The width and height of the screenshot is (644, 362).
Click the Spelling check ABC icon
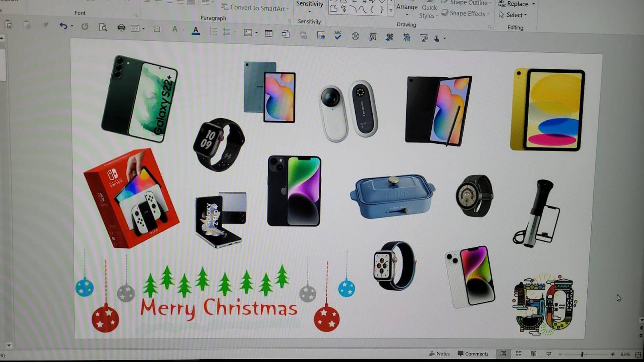(x=338, y=36)
